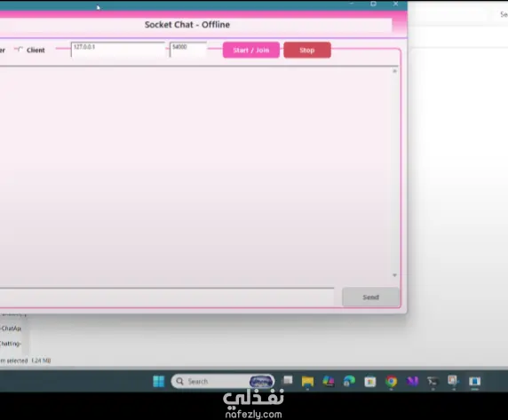Open the Copilot app on the taskbar
Viewport: 508px width, 420px height.
click(x=329, y=381)
